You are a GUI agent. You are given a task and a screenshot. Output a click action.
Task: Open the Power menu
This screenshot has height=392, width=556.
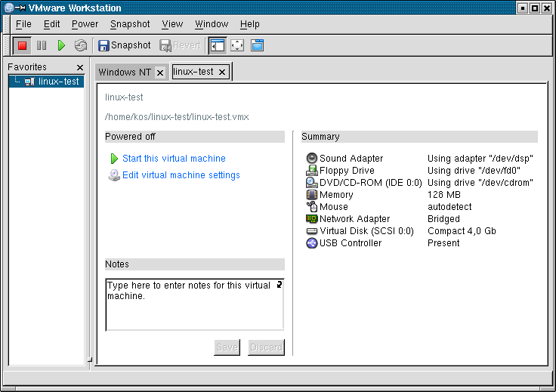(85, 24)
